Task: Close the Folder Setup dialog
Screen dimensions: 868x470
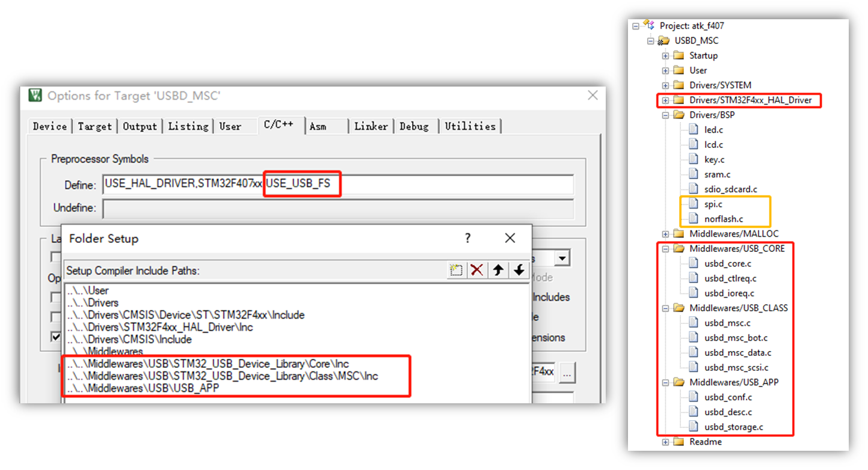Action: [x=510, y=238]
